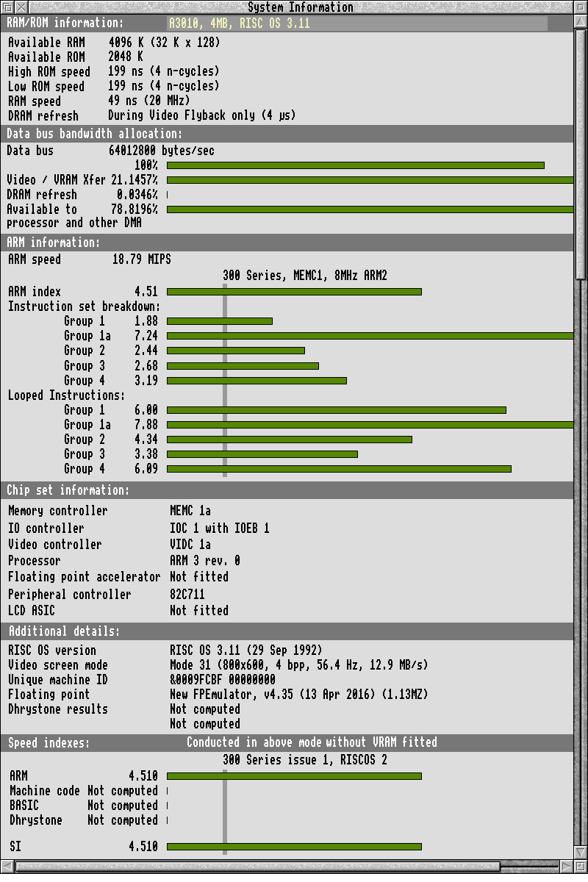Select the 18.79 MIPS ARM speed
This screenshot has height=882, width=588.
click(142, 259)
